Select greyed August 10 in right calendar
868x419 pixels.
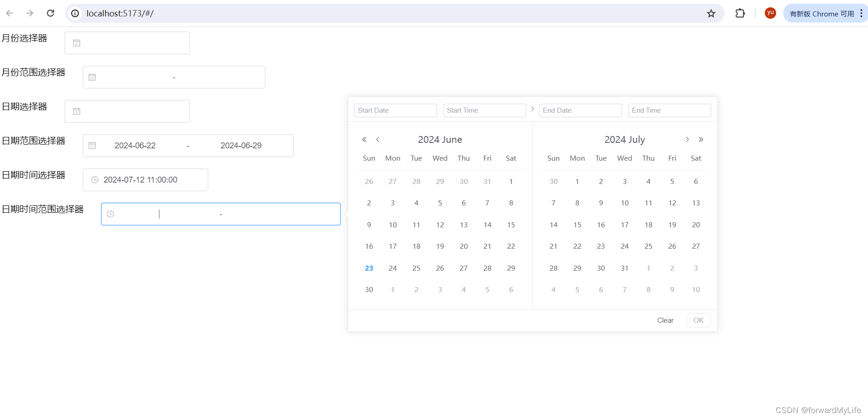pos(696,290)
